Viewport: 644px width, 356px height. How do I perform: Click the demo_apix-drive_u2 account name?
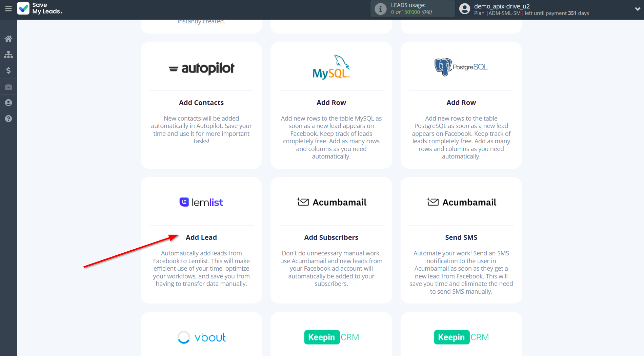coord(502,6)
